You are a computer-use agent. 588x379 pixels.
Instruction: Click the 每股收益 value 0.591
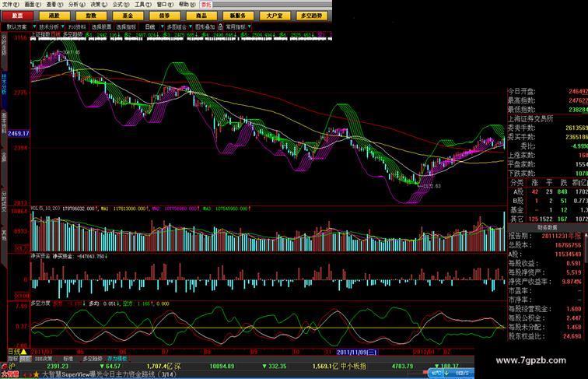click(574, 263)
